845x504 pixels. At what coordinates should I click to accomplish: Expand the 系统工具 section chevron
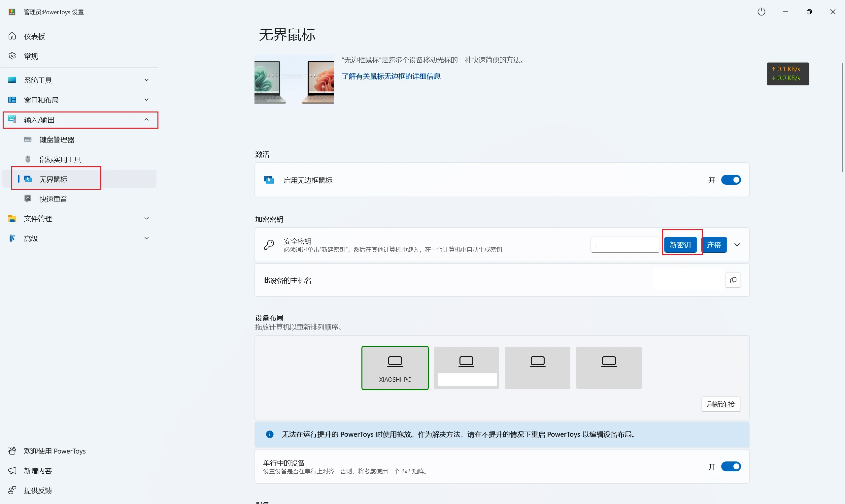[147, 80]
